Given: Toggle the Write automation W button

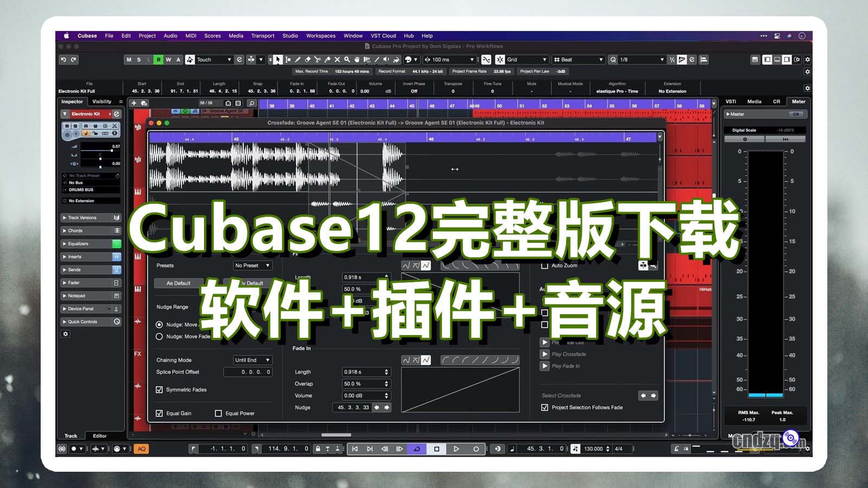Looking at the screenshot, I should (168, 60).
